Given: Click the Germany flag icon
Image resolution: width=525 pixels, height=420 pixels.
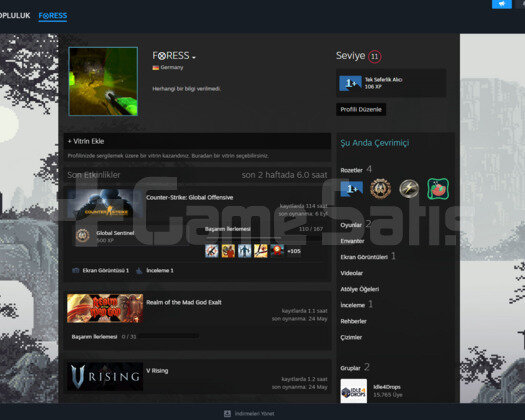Looking at the screenshot, I should (155, 68).
